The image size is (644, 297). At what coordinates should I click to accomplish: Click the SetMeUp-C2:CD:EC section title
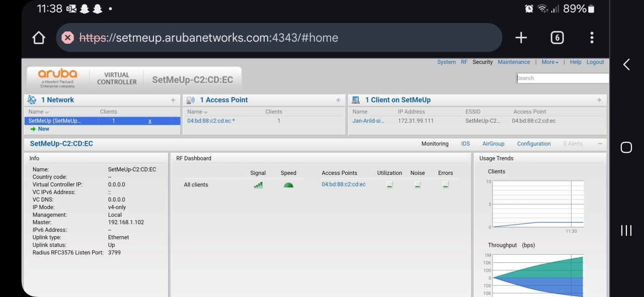point(61,144)
